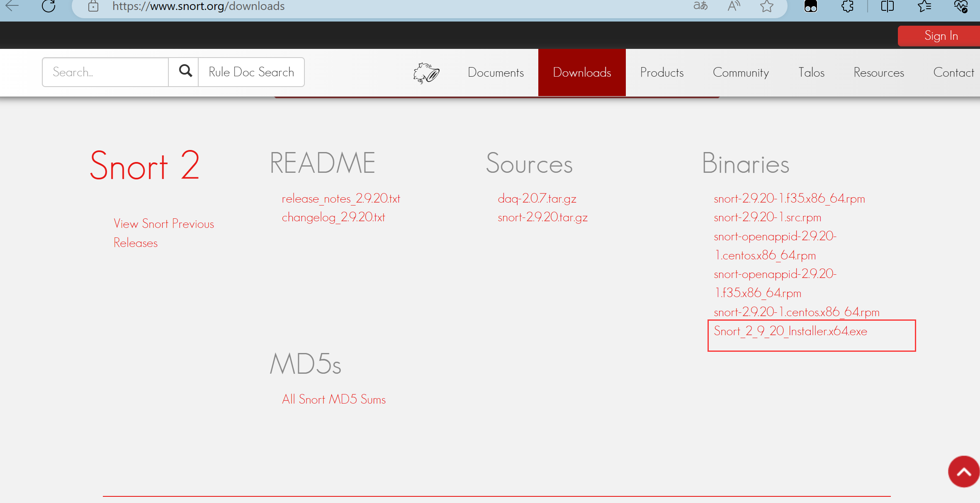Open All Snort MD5 Sums link
Viewport: 980px width, 503px height.
click(x=334, y=399)
